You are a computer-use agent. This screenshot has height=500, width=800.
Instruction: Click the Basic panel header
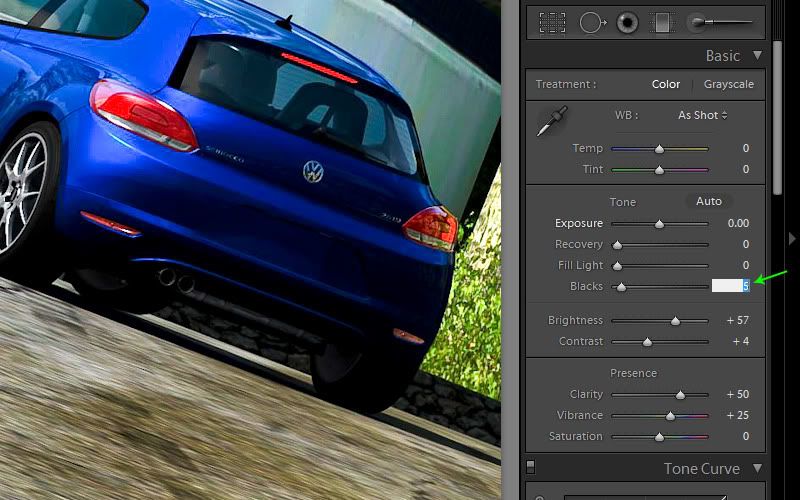(x=645, y=55)
